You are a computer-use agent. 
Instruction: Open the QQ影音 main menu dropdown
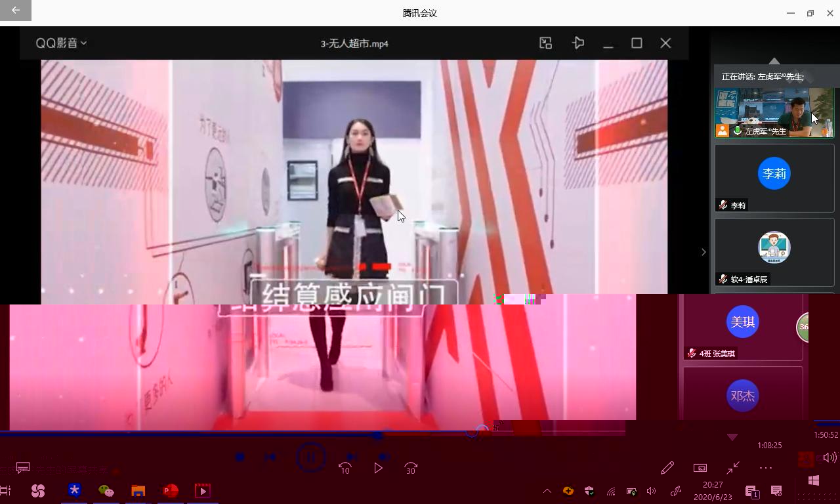[61, 43]
